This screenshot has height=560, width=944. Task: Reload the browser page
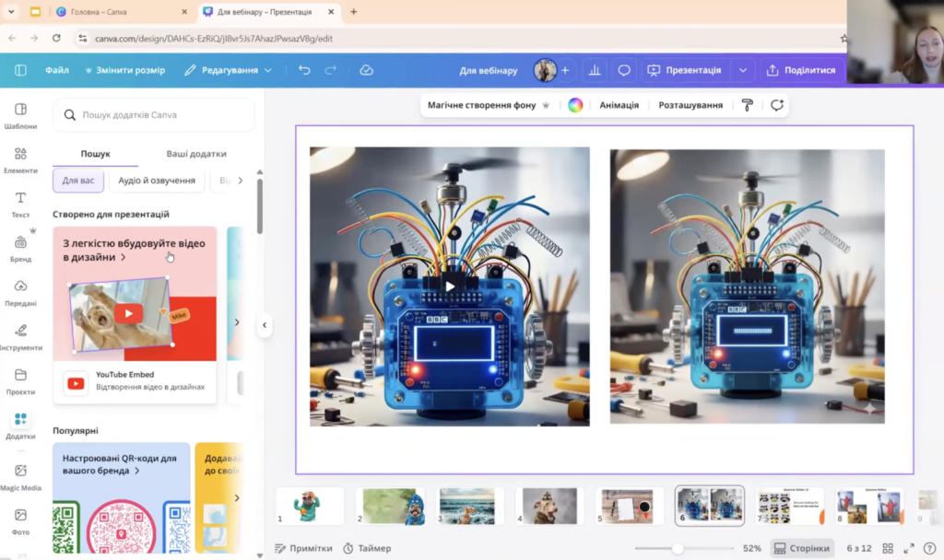(56, 38)
